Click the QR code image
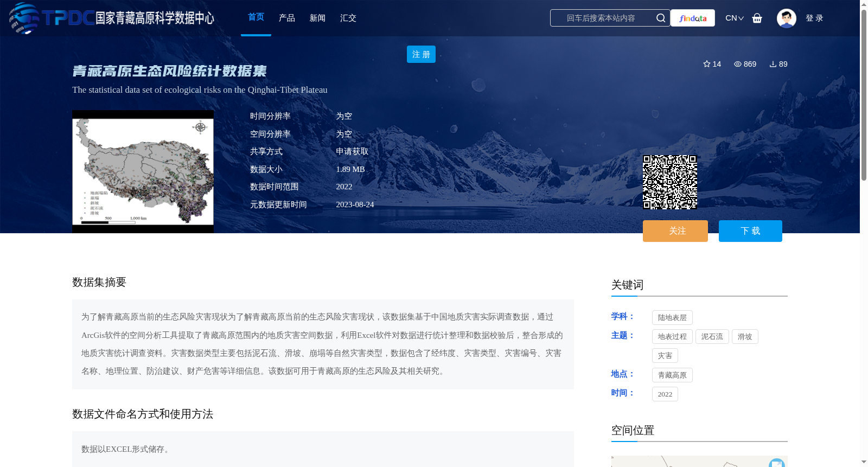 670,182
